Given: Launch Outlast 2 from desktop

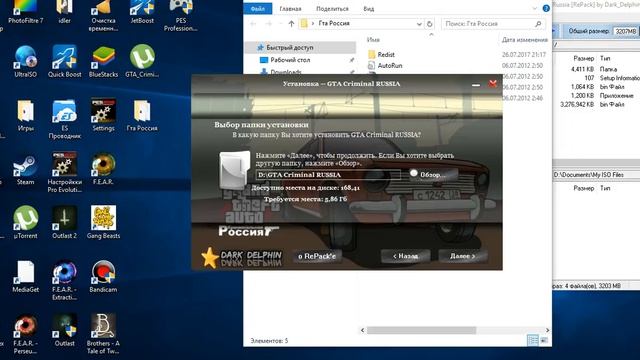Looking at the screenshot, I should 64,222.
